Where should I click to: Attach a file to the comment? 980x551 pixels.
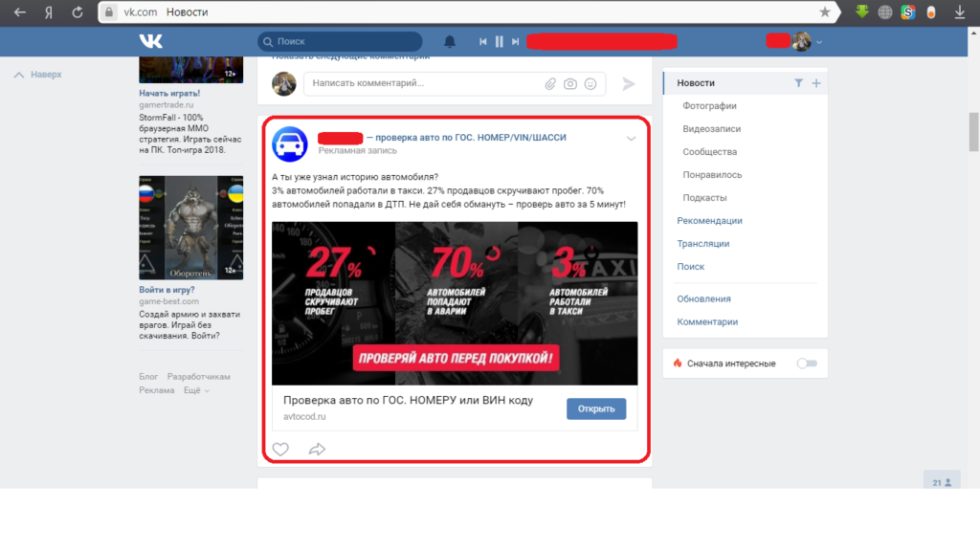pos(550,84)
